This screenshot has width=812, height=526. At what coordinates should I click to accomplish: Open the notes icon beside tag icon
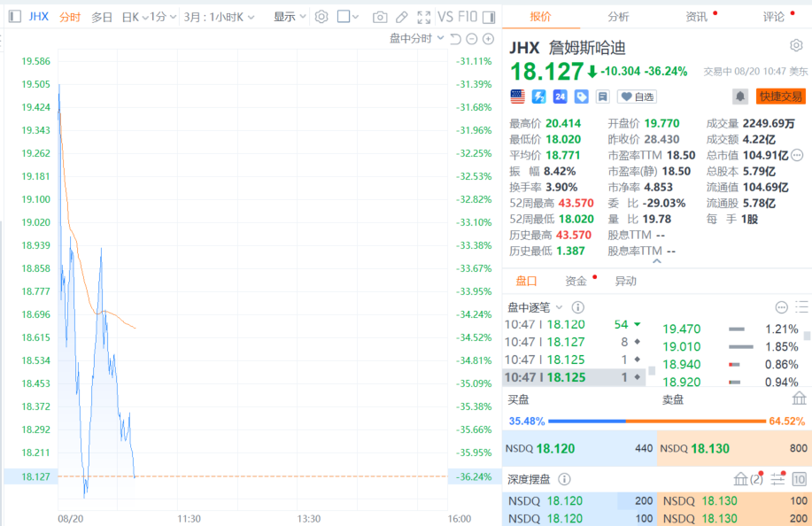pyautogui.click(x=602, y=97)
